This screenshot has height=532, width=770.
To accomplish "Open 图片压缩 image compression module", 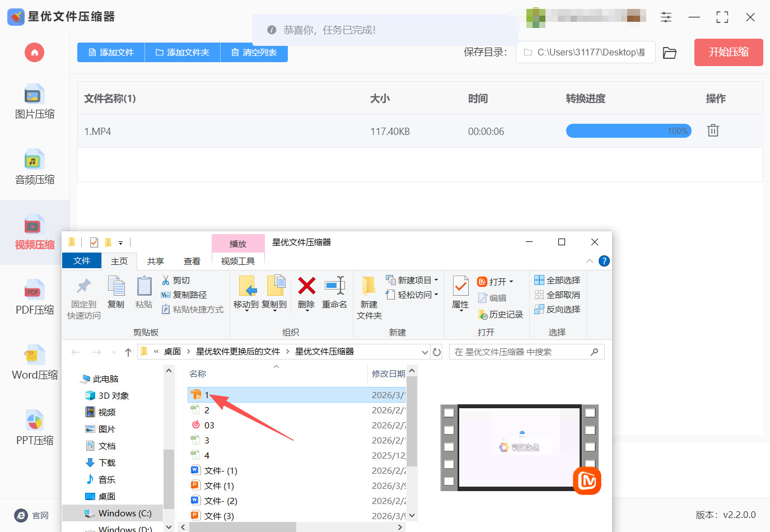I will [35, 102].
